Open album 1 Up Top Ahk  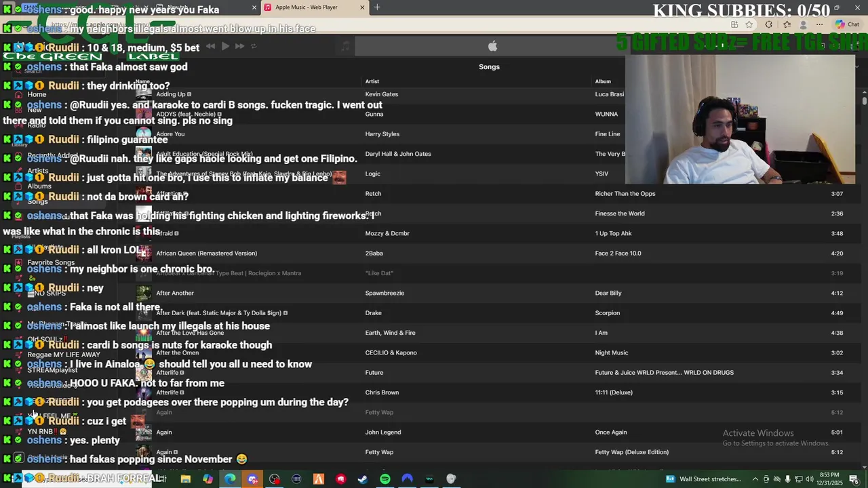tap(613, 234)
